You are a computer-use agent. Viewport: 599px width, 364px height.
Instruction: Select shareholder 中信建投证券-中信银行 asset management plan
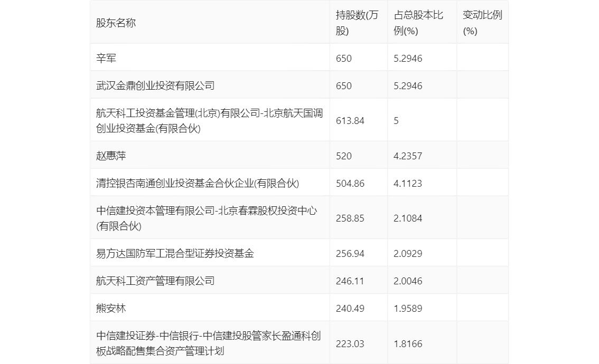209,343
